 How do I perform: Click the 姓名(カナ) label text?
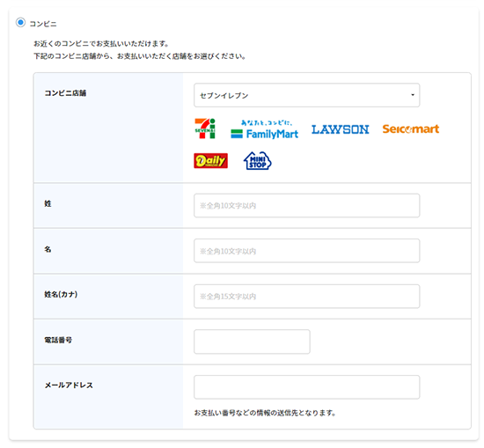coord(61,294)
